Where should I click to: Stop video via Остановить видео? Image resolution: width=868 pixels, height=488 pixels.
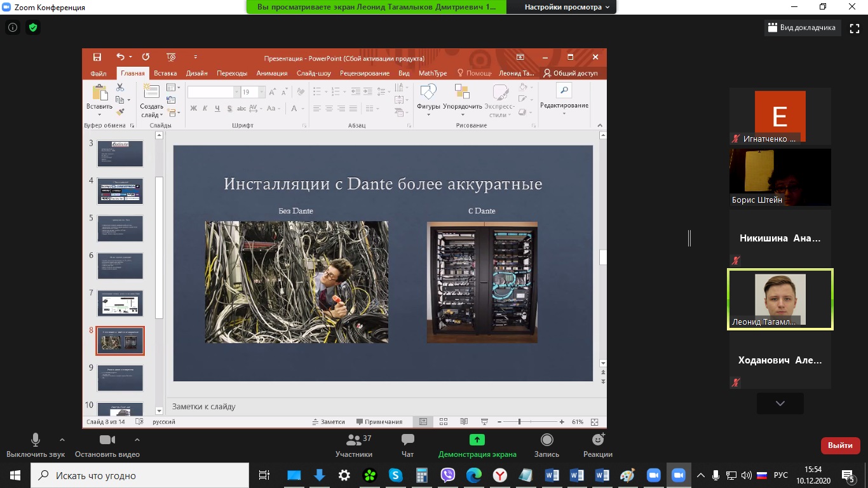pos(107,445)
